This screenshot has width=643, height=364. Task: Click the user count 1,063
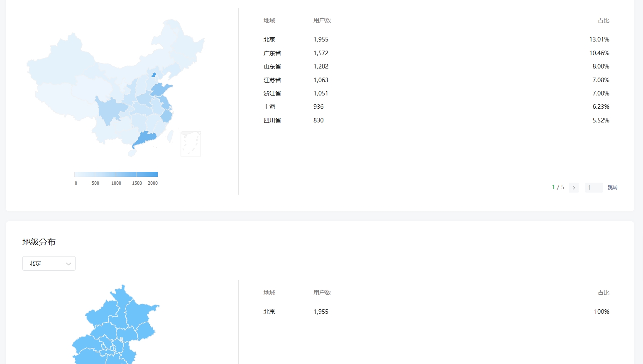tap(321, 80)
